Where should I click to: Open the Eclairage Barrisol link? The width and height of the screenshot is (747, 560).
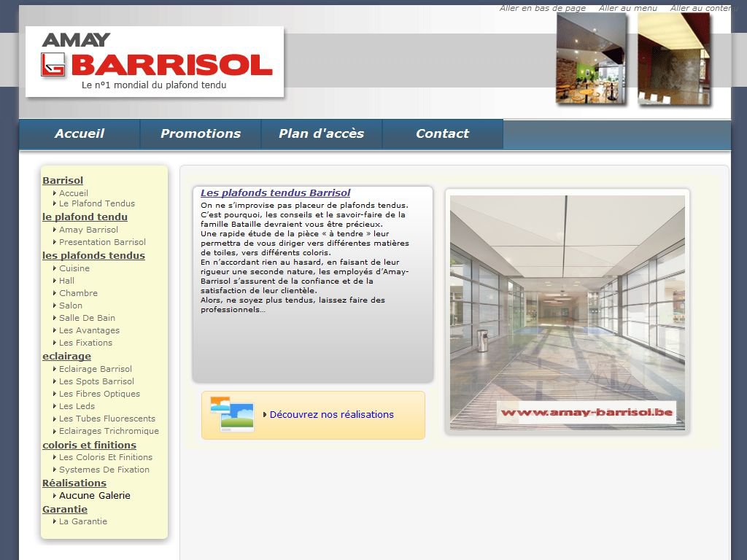coord(96,369)
